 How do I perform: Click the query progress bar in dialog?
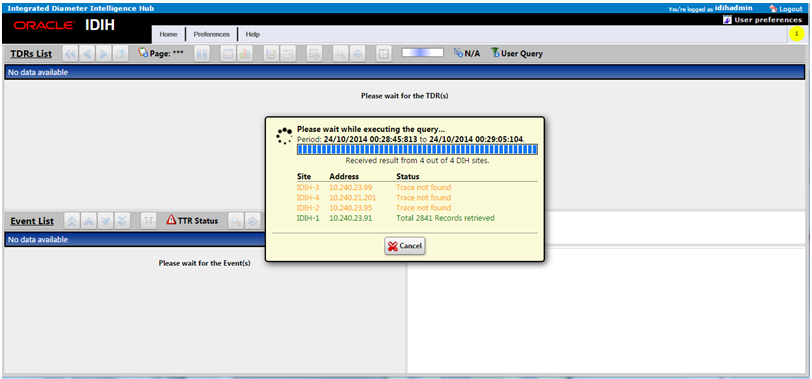417,150
